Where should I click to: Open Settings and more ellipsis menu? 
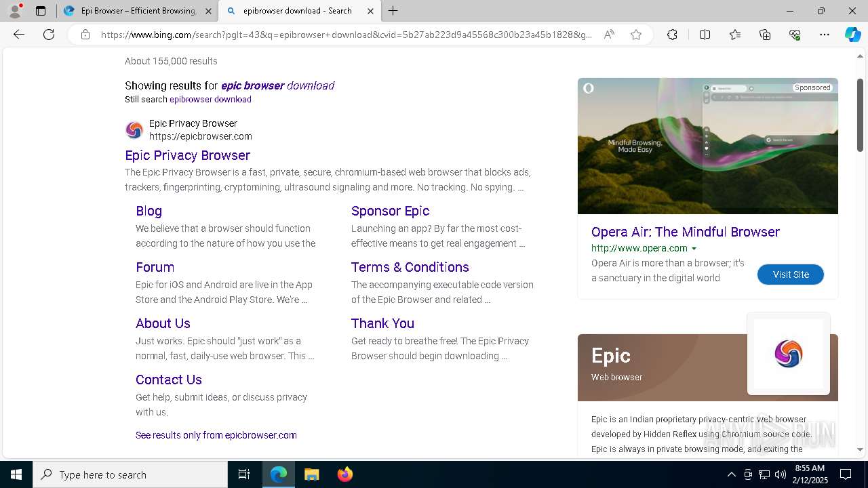point(825,35)
